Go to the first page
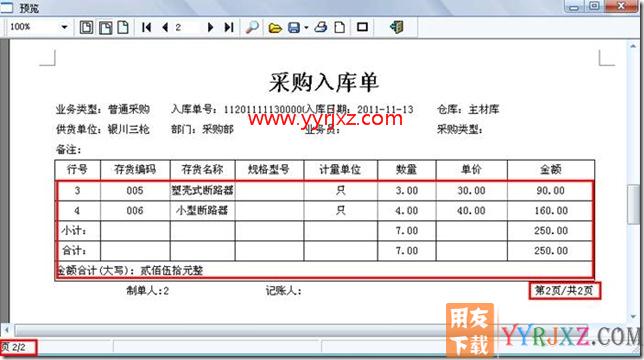Image resolution: width=644 pixels, height=360 pixels. pos(146,28)
